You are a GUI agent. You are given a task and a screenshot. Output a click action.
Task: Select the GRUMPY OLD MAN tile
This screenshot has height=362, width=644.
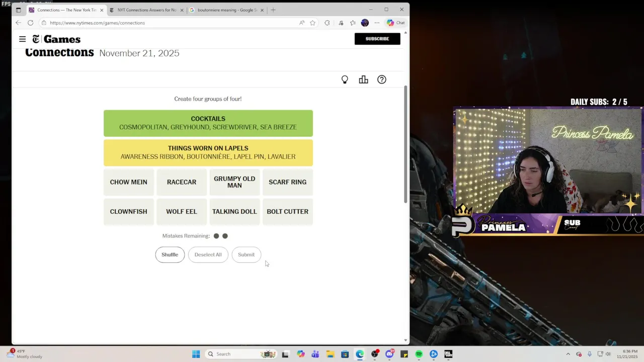(x=234, y=182)
